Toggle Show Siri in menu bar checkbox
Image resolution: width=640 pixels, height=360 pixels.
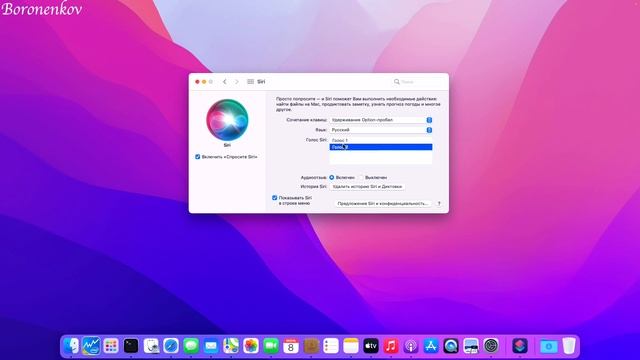[x=275, y=198]
